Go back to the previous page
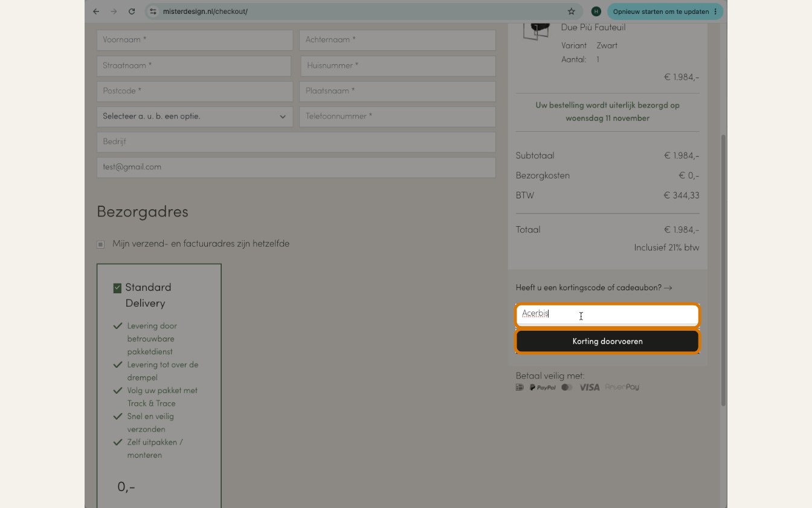Image resolution: width=812 pixels, height=508 pixels. click(96, 11)
